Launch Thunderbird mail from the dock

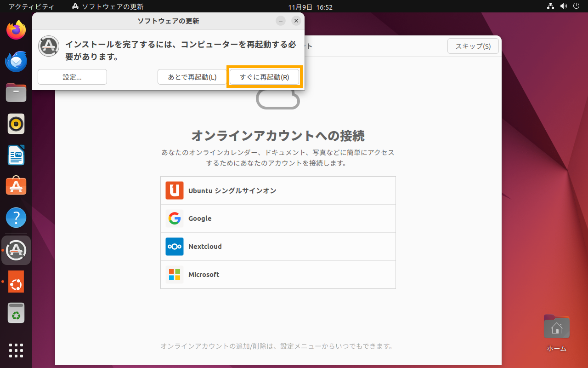pos(16,61)
